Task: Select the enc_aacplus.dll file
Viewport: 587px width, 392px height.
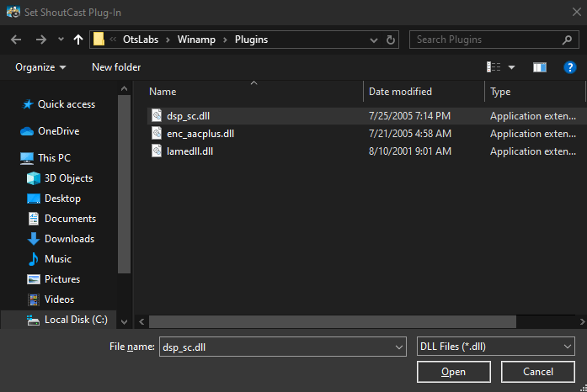Action: (x=200, y=134)
